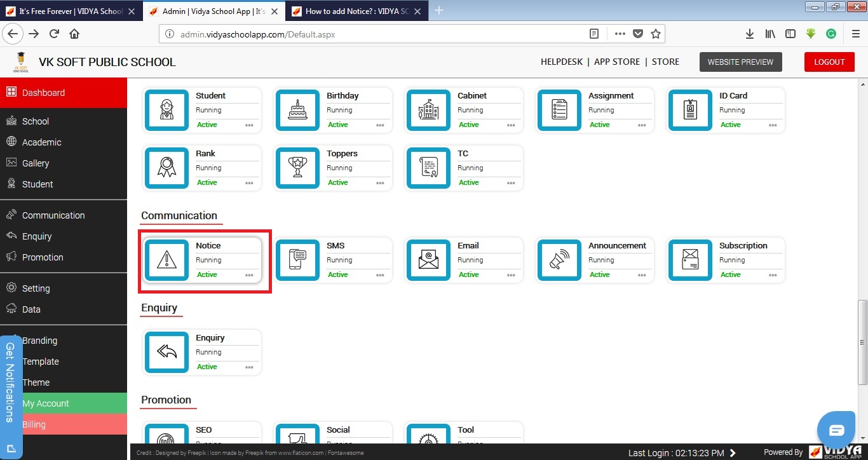Switch to the It's Free Forever tab
Viewport: 868px width, 460px height.
(x=70, y=11)
